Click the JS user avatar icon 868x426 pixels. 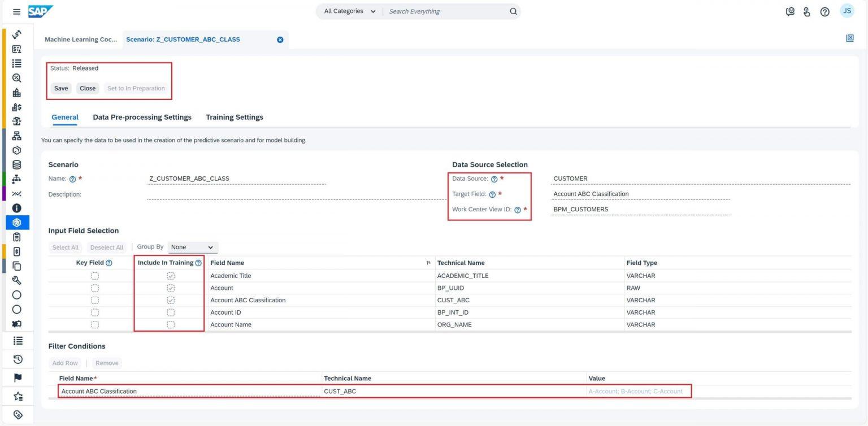pos(847,11)
